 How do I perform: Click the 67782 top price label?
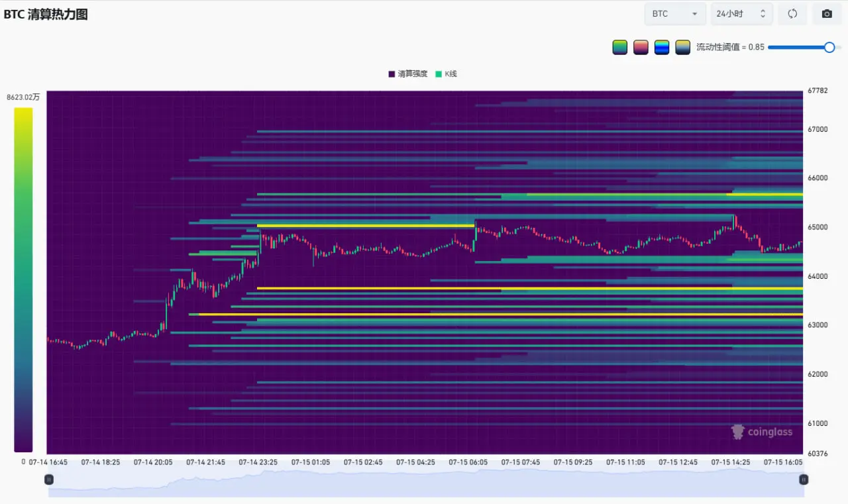pos(818,91)
